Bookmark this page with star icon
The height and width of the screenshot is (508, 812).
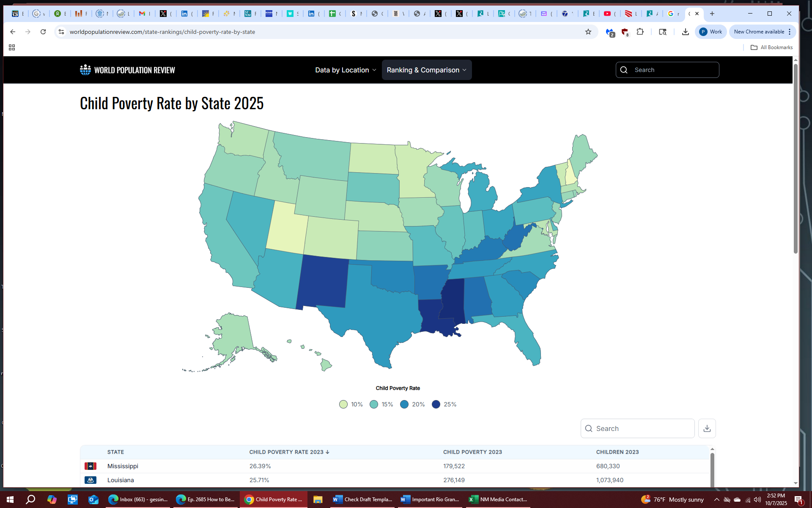point(588,32)
